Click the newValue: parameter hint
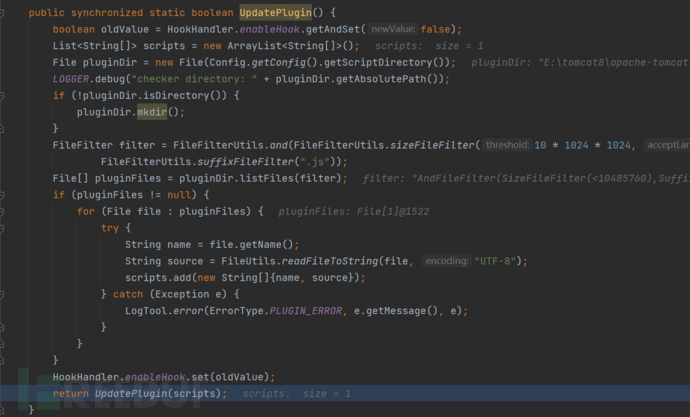690x417 pixels. (393, 29)
